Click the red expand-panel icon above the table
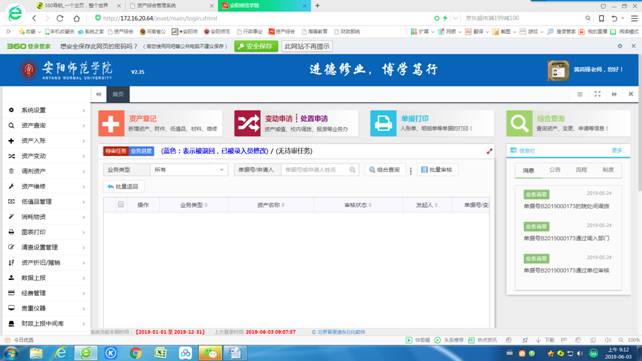The height and width of the screenshot is (361, 642). click(489, 151)
